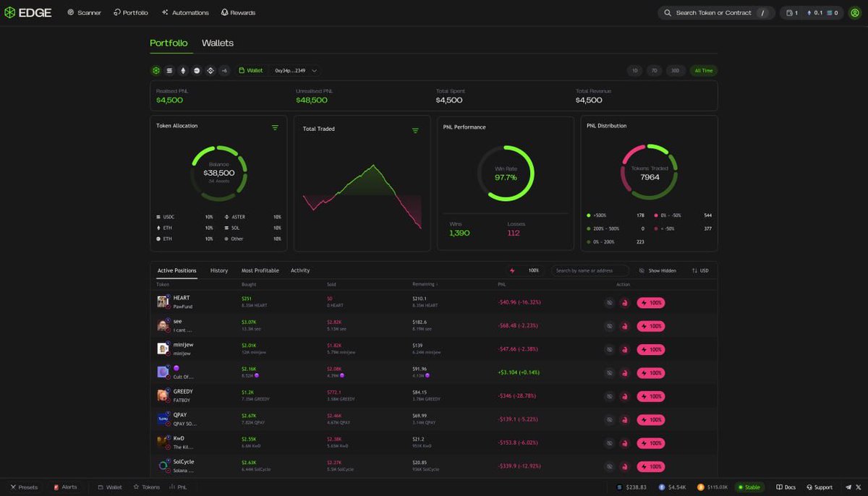Expand the +6 chains filter
The height and width of the screenshot is (496, 868).
point(224,70)
